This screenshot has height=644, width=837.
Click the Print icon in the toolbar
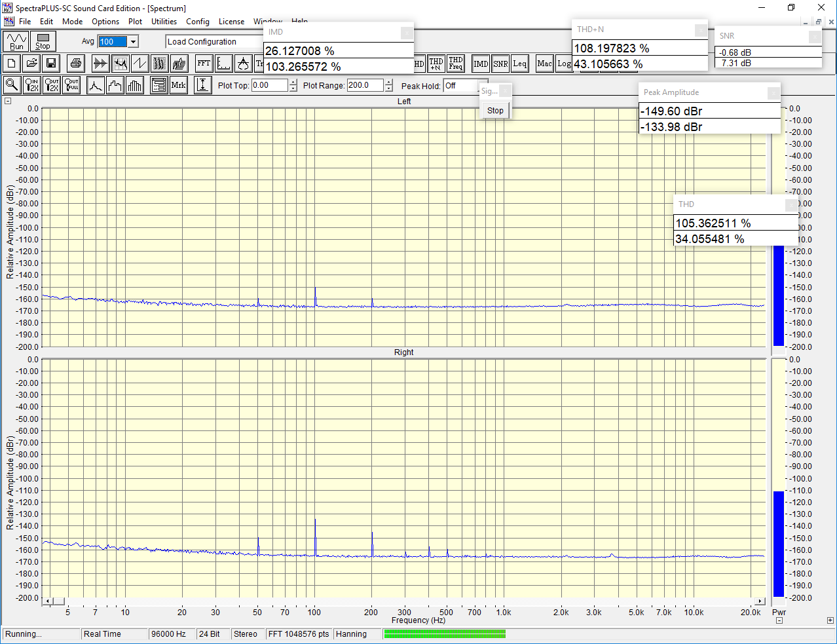click(76, 64)
